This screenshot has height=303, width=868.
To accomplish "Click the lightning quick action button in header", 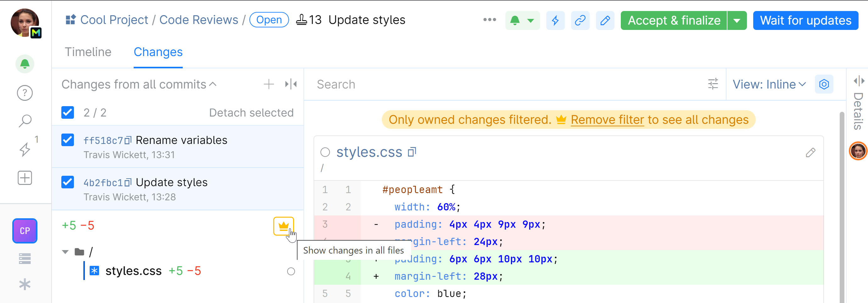I will [555, 20].
